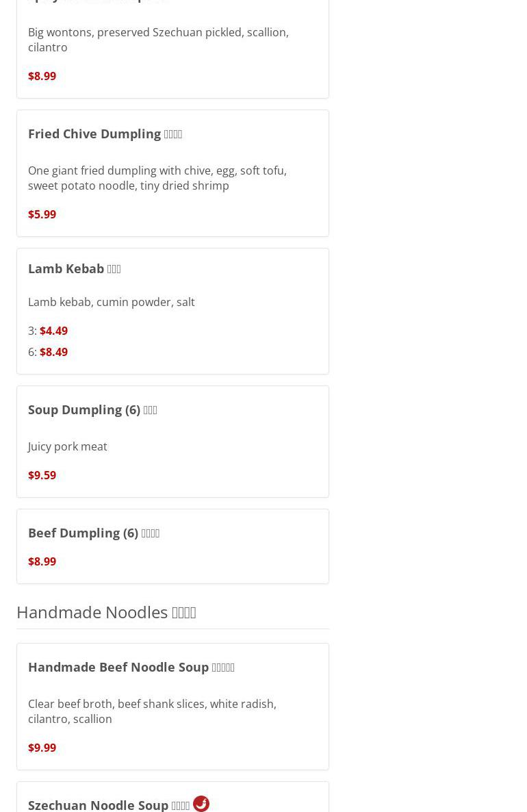Click the Fried Chive Dumpling description text
This screenshot has width=527, height=812.
[157, 178]
